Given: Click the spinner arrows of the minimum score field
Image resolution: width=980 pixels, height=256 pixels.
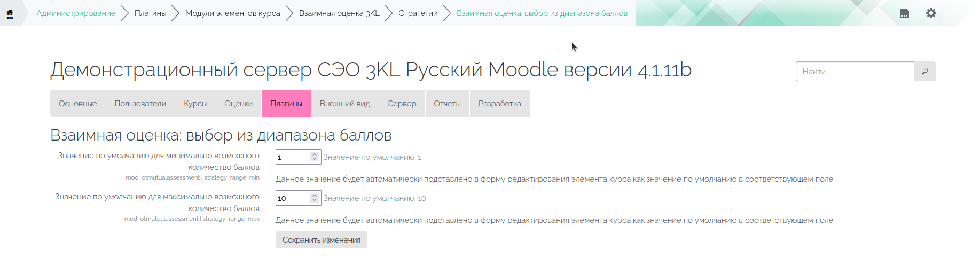Looking at the screenshot, I should pos(315,157).
